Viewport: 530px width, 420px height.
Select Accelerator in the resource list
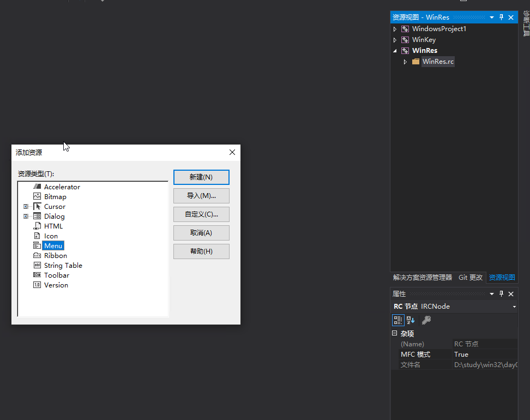(62, 187)
